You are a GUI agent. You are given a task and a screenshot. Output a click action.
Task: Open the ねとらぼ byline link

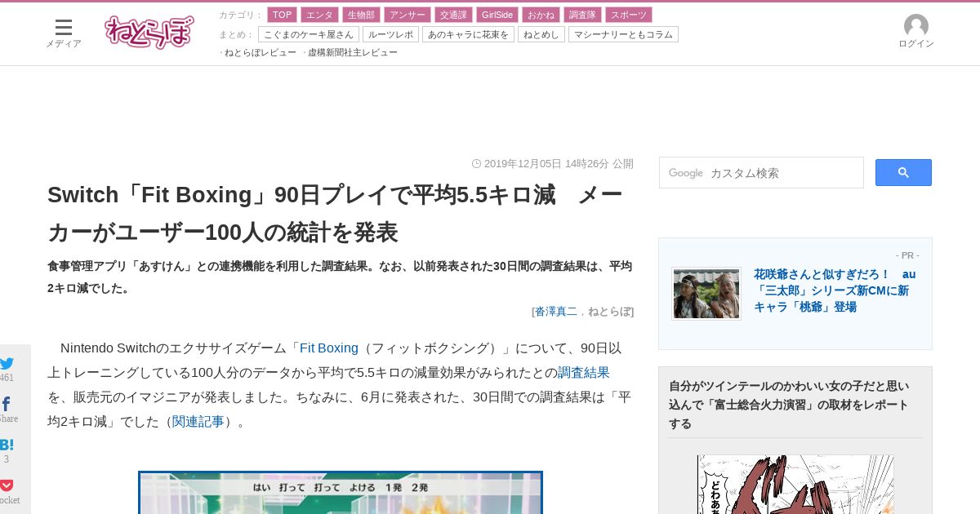click(x=609, y=311)
